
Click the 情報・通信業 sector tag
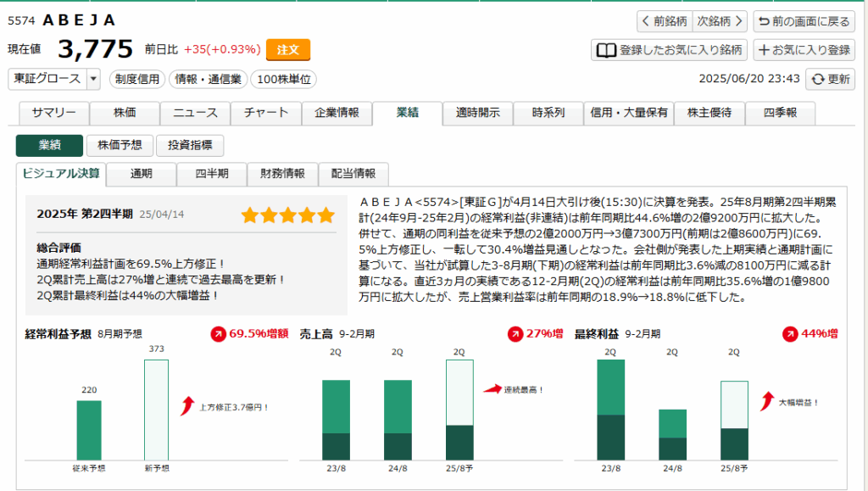(x=209, y=79)
